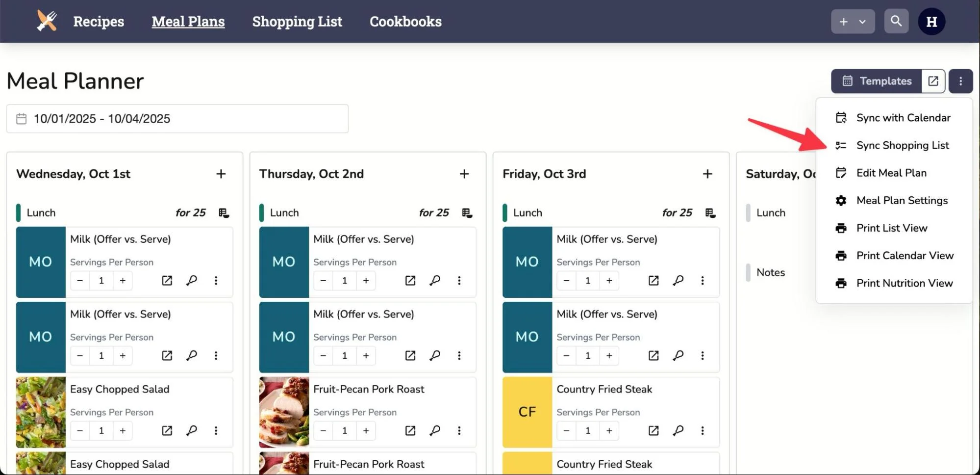Screen dimensions: 980x475
Task: Open nutrition details for Milk on Wednesday
Action: point(192,280)
